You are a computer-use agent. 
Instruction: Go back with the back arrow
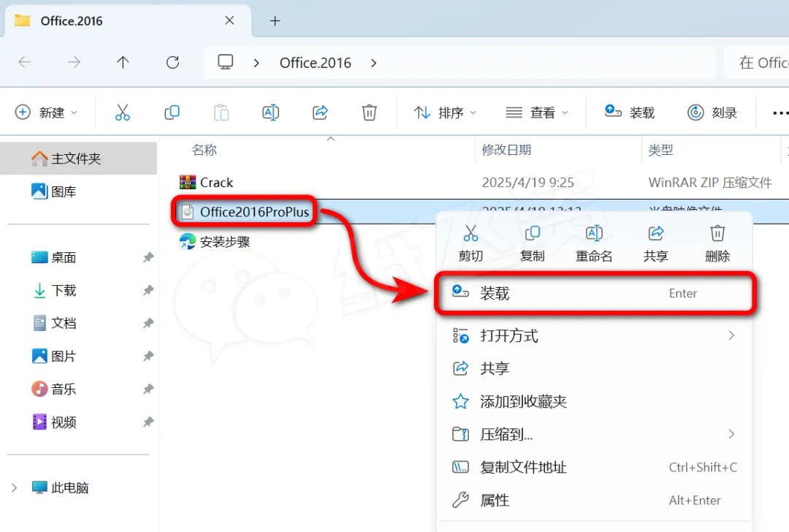[24, 62]
